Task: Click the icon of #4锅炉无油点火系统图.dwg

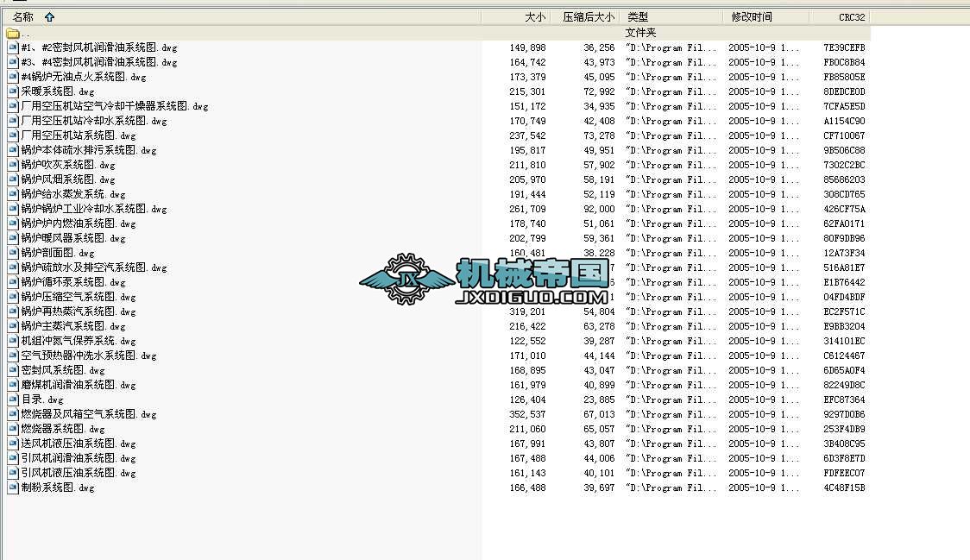Action: pyautogui.click(x=13, y=77)
